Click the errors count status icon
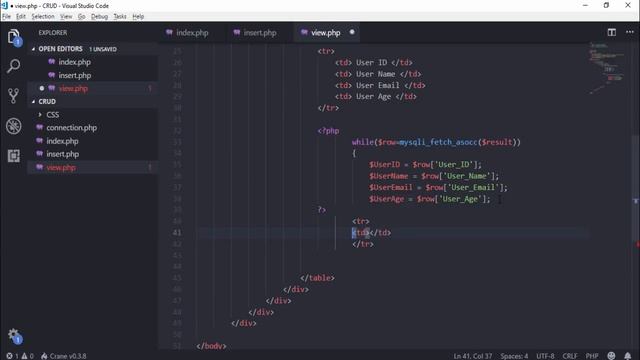Image resolution: width=640 pixels, height=360 pixels. coord(12,356)
